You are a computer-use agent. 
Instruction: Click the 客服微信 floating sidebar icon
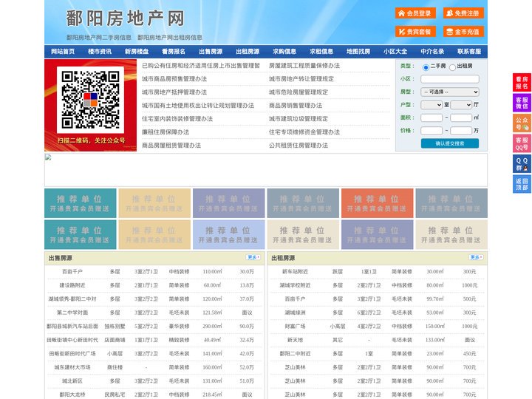coord(522,103)
